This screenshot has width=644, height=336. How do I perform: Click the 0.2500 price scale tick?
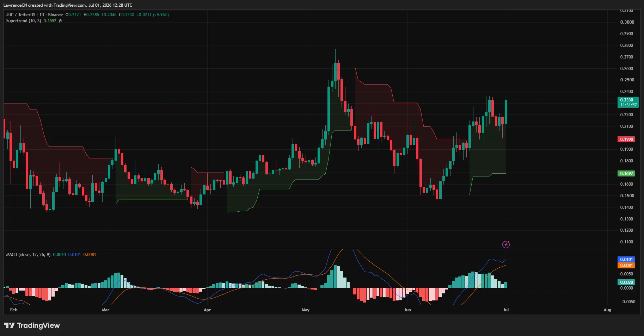pos(627,80)
